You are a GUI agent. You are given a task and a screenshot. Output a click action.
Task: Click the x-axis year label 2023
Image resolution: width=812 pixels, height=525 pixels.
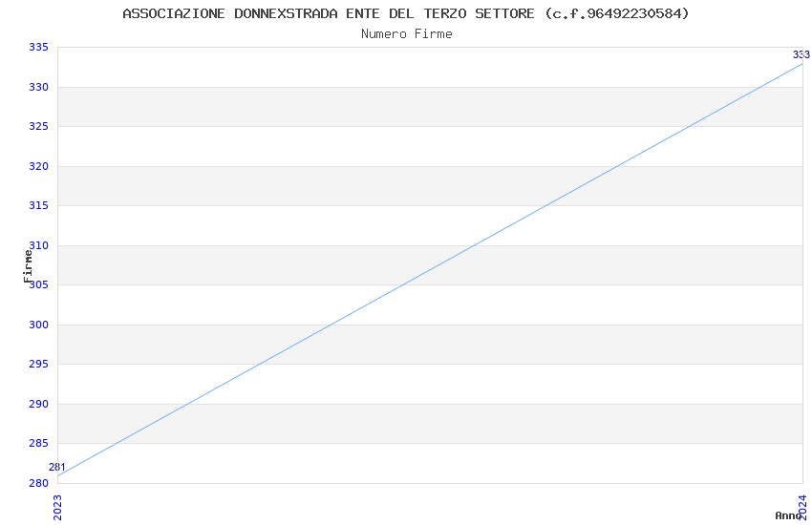(57, 508)
